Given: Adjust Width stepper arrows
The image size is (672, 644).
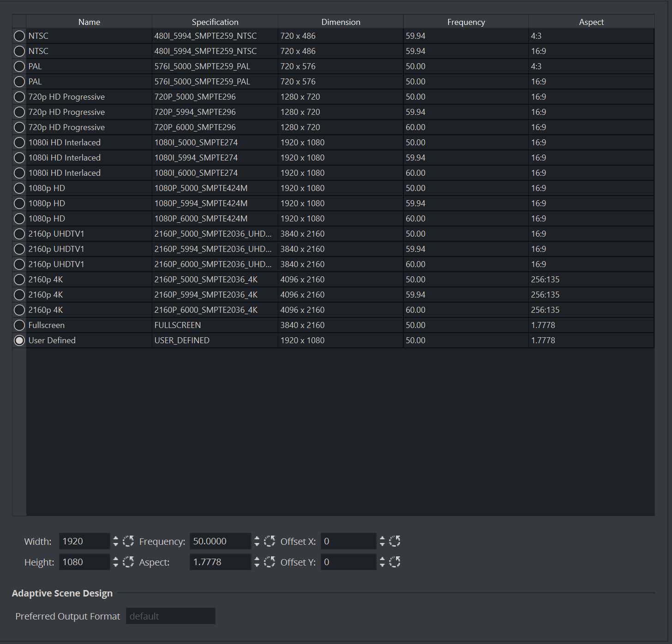Looking at the screenshot, I should tap(115, 541).
